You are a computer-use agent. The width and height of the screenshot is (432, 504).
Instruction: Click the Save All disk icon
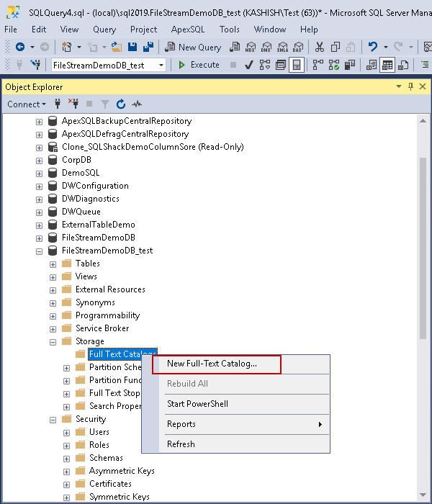(x=148, y=47)
